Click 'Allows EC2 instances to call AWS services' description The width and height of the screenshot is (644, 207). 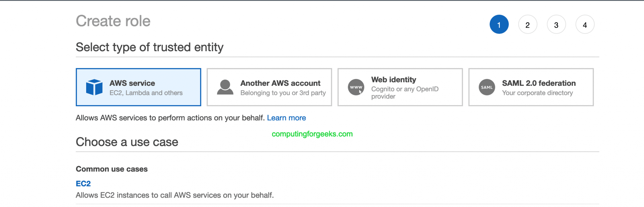tap(175, 195)
